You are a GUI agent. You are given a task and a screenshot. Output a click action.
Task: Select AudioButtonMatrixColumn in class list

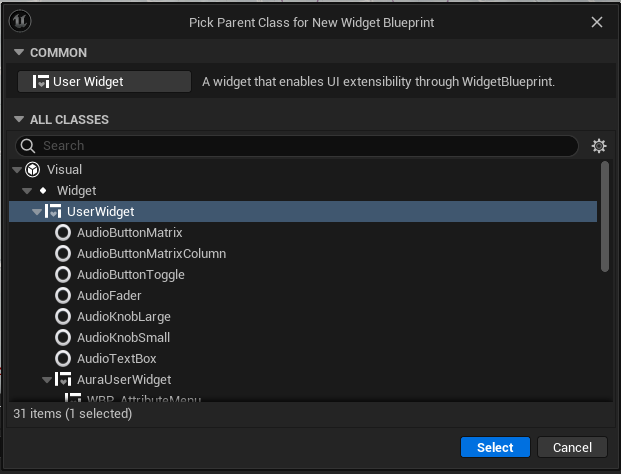[x=151, y=254]
